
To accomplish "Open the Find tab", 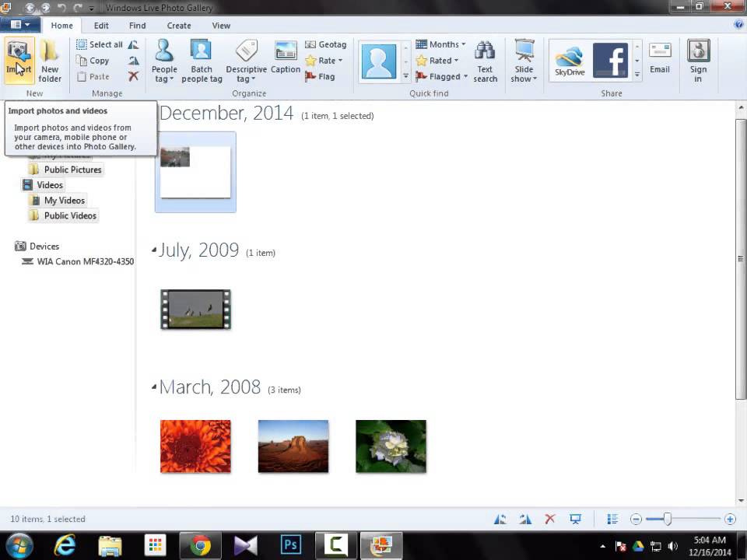I will (x=137, y=25).
